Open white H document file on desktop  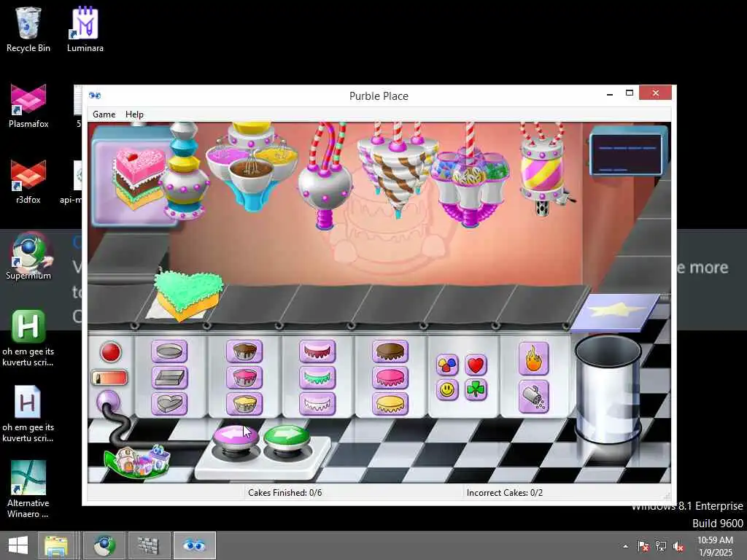(28, 414)
